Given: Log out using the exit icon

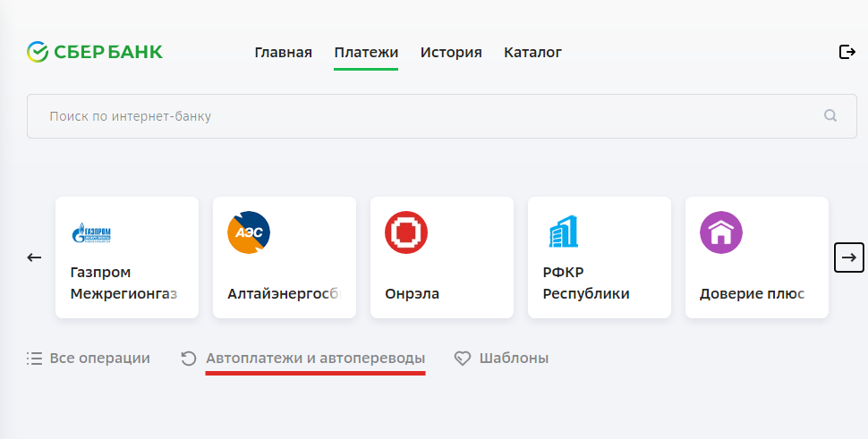Looking at the screenshot, I should click(847, 52).
